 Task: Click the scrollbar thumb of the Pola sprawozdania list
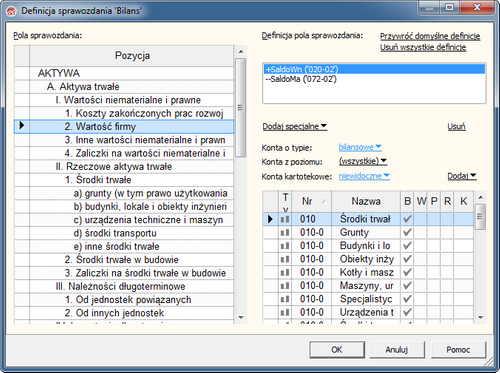[240, 107]
